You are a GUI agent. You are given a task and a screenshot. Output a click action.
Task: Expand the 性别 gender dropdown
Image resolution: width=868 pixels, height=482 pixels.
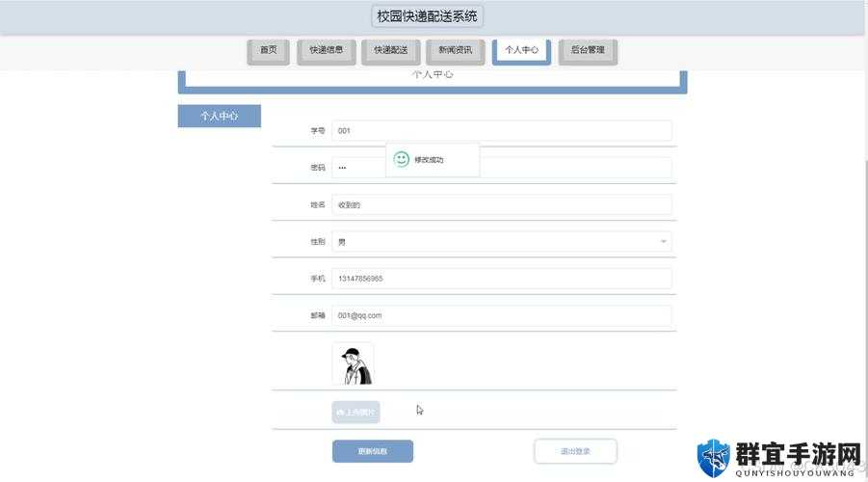click(502, 242)
